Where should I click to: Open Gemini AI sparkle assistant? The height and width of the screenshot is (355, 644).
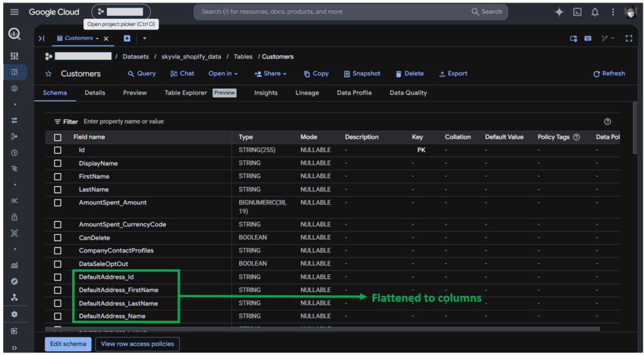coord(559,12)
